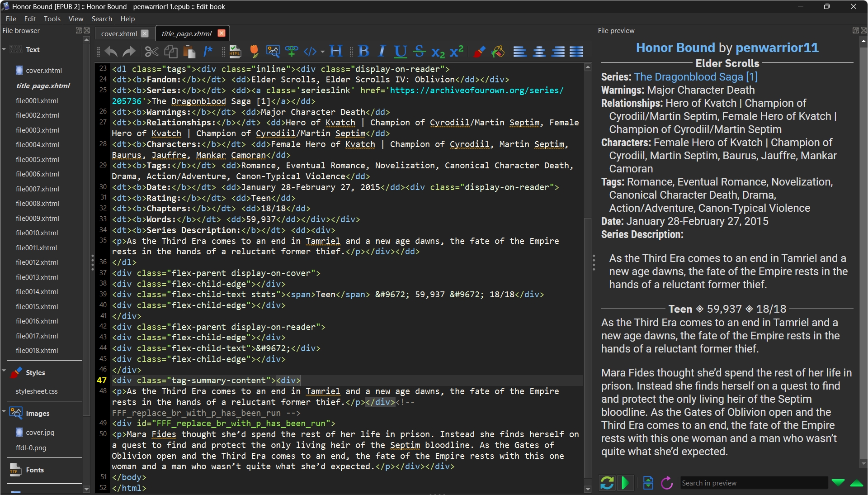This screenshot has height=495, width=868.
Task: Toggle bold formatting
Action: coord(363,51)
